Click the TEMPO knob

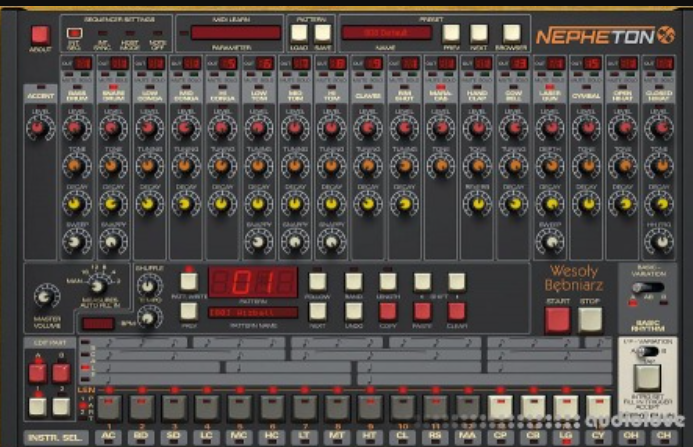pos(148,317)
